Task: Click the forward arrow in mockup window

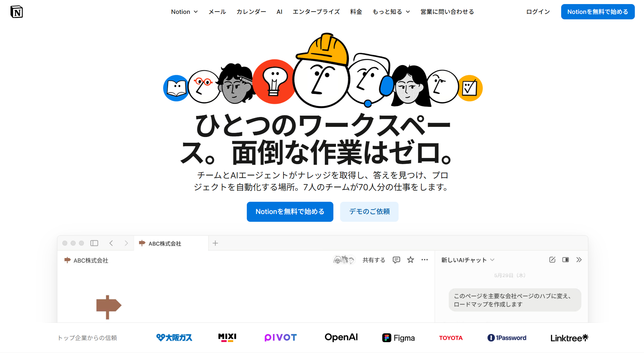Action: pos(126,243)
